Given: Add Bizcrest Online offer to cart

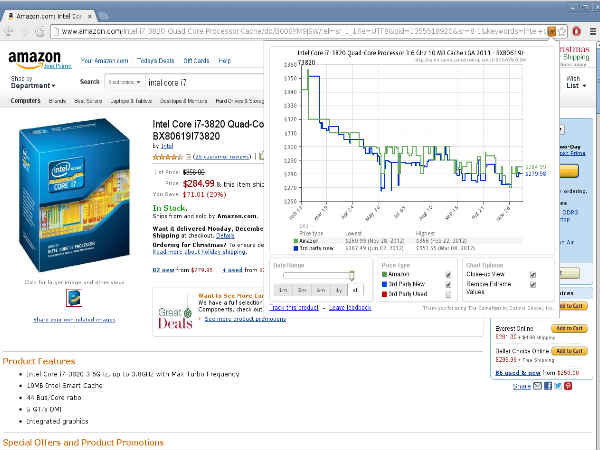Looking at the screenshot, I should [569, 328].
